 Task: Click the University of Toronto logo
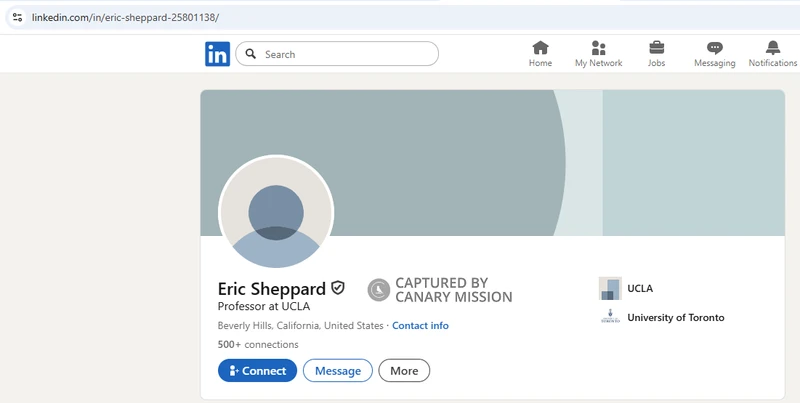610,317
